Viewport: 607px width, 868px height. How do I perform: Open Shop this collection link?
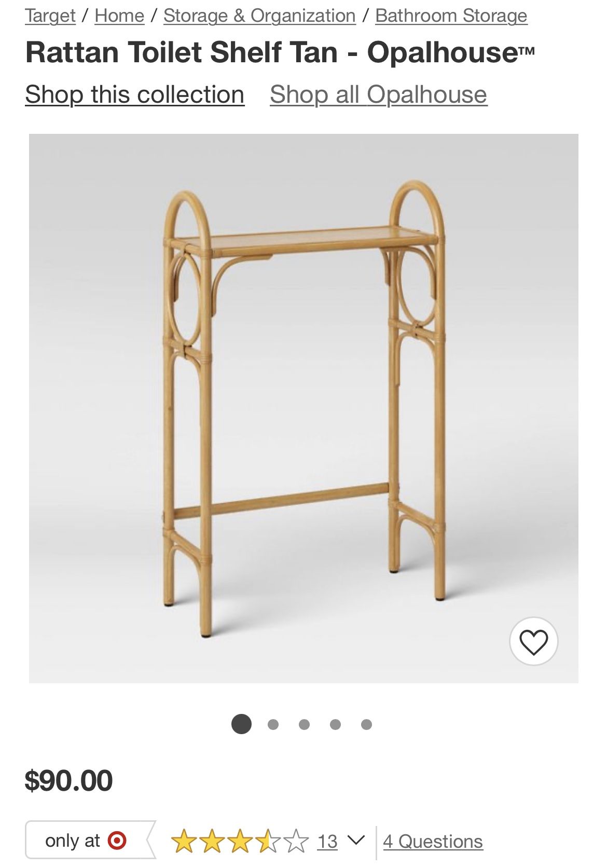pos(135,94)
